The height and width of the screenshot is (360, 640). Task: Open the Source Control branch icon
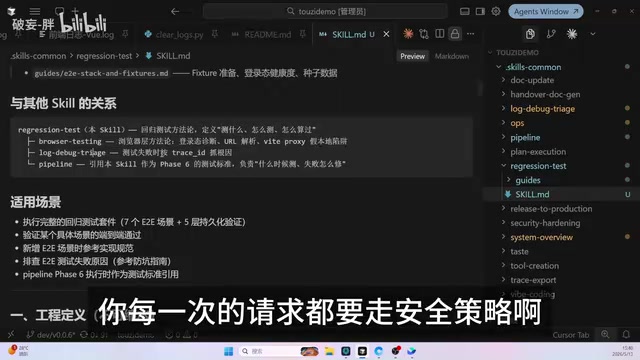click(551, 34)
